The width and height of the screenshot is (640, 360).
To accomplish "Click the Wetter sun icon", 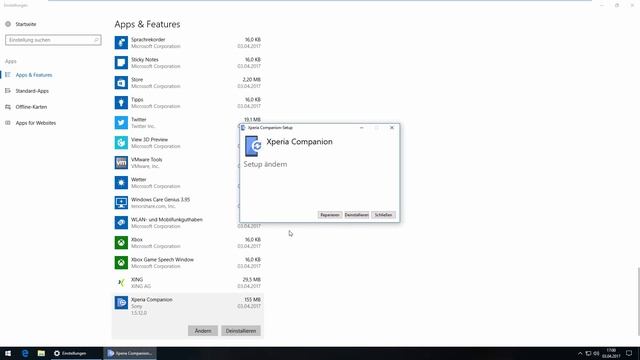I will click(121, 182).
